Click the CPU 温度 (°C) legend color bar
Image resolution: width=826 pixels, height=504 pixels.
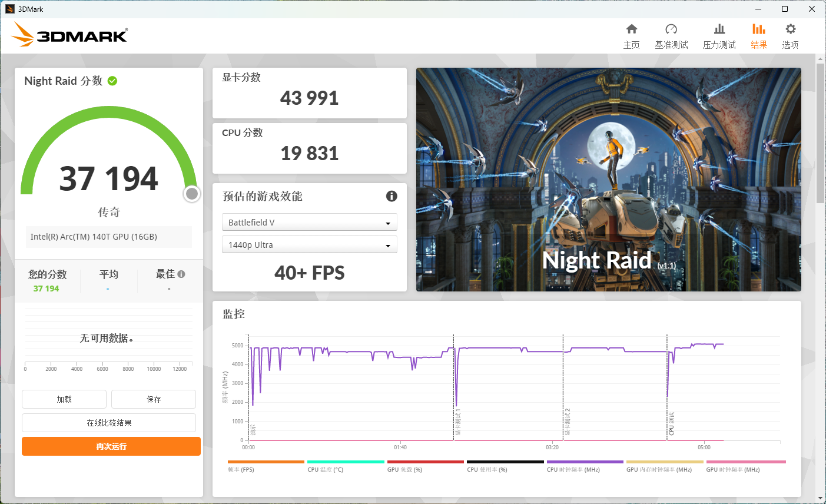346,462
